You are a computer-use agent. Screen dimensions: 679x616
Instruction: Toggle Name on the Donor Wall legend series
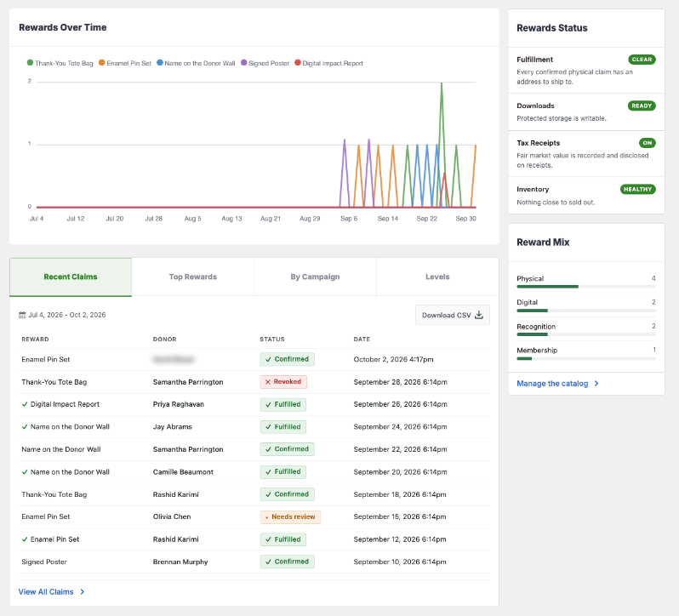coord(196,63)
